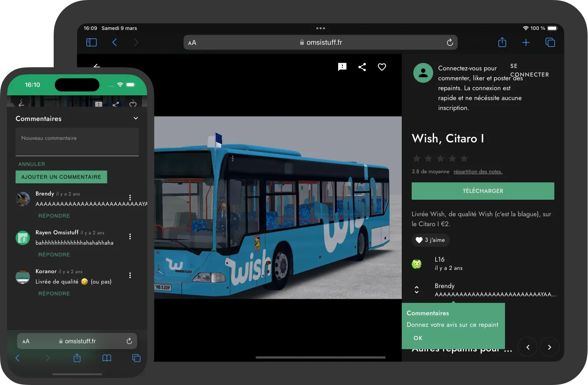The image size is (588, 385).
Task: Open the tablet Safari share sheet icon
Action: click(502, 43)
